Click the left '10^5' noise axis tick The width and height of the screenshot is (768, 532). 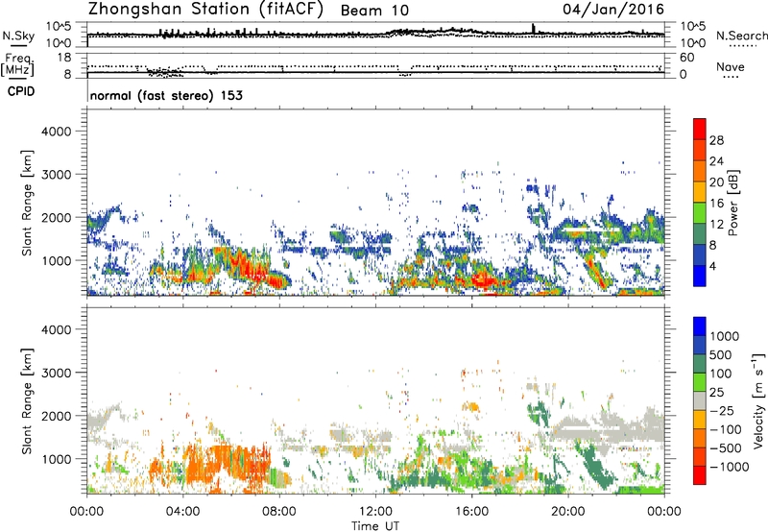pyautogui.click(x=59, y=26)
